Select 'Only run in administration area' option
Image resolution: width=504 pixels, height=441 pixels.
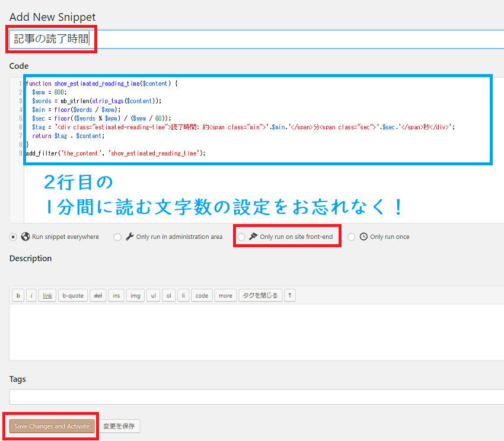(x=117, y=237)
